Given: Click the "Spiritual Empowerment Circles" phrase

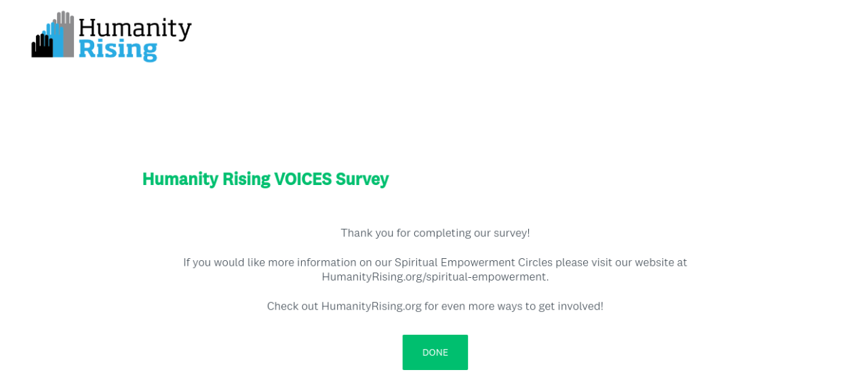Looking at the screenshot, I should (x=473, y=262).
